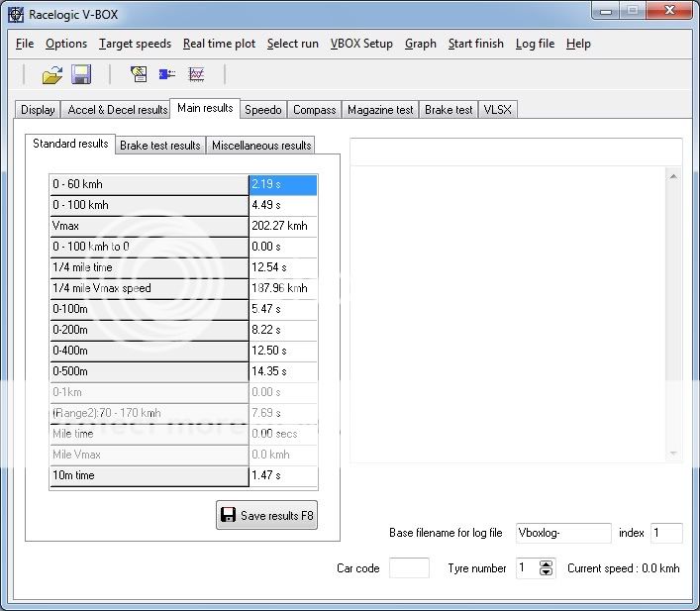Switch to the VLSX tab

(498, 110)
